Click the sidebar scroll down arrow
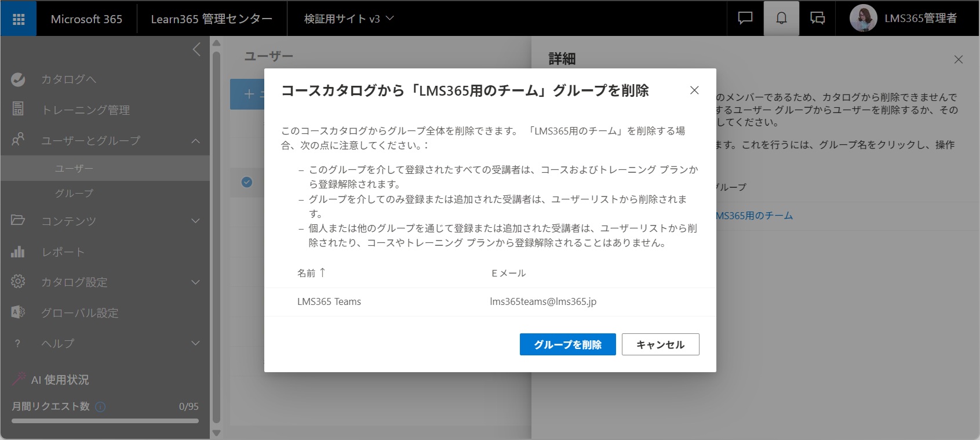This screenshot has width=980, height=440. [217, 432]
